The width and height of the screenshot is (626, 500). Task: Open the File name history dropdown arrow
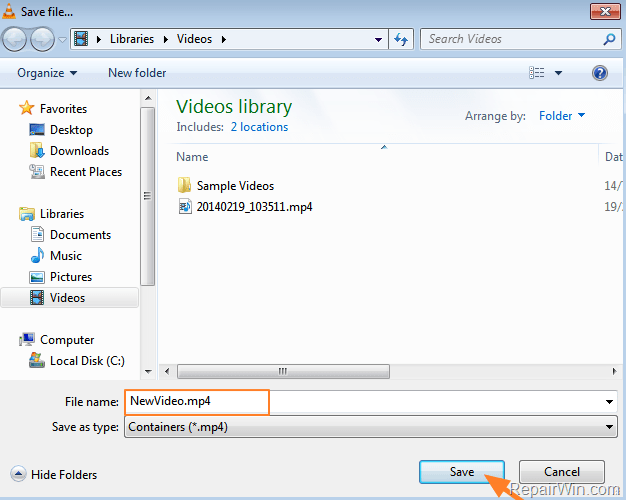tap(609, 402)
